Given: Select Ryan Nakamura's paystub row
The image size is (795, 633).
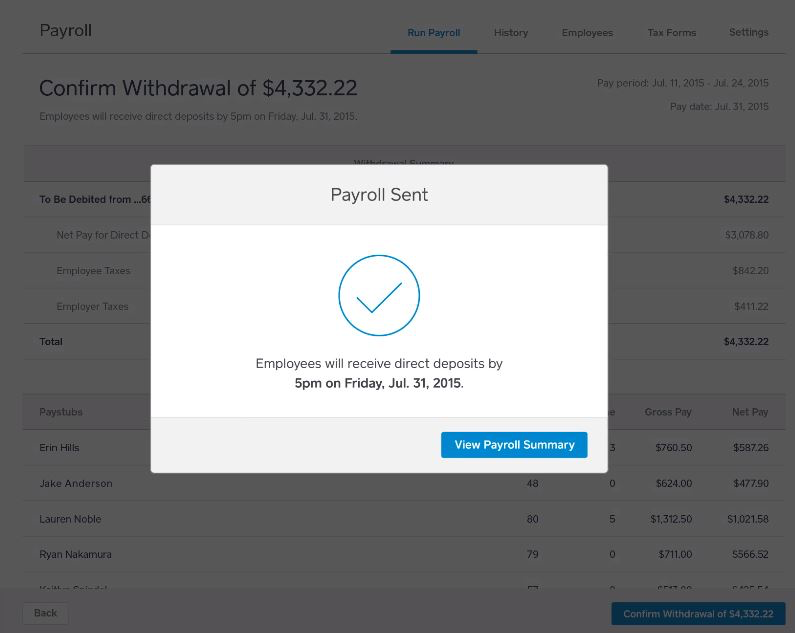Looking at the screenshot, I should tap(75, 554).
